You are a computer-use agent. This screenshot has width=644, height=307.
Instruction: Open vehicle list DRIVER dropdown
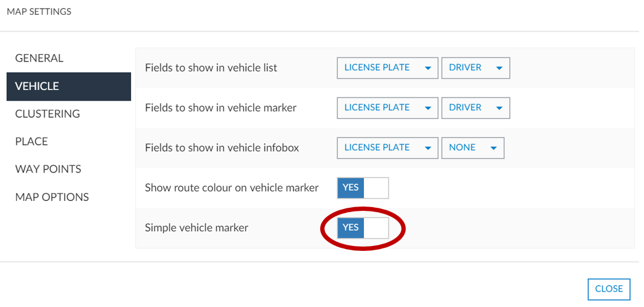475,68
